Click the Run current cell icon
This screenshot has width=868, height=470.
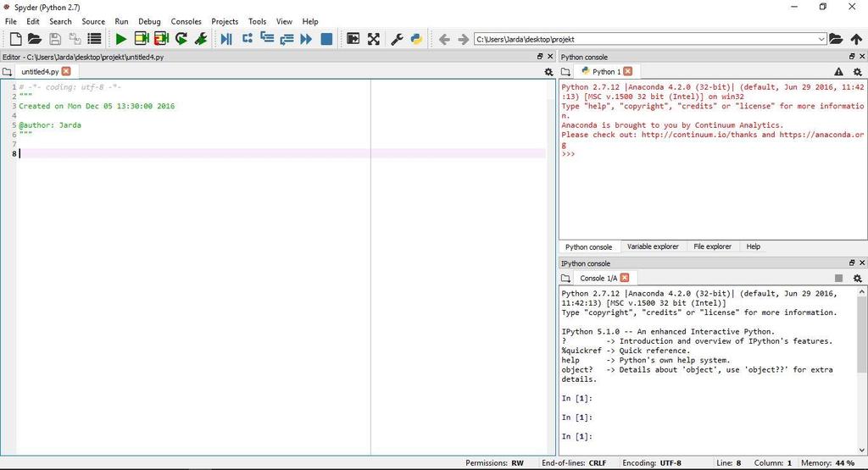point(142,39)
